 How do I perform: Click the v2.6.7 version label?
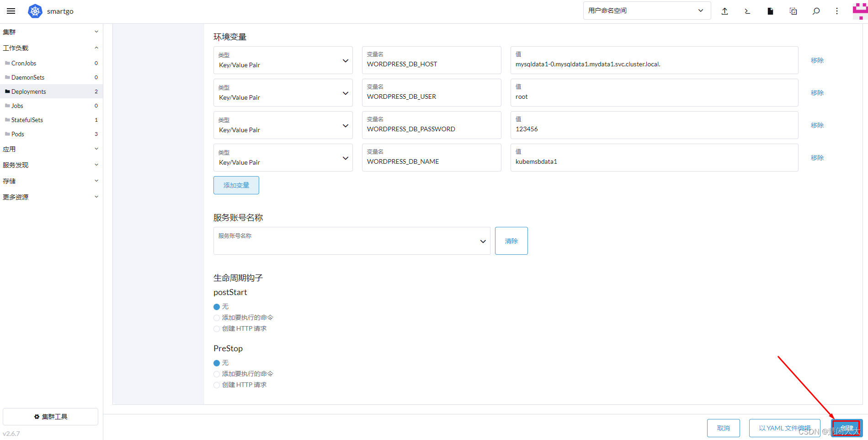pyautogui.click(x=11, y=434)
